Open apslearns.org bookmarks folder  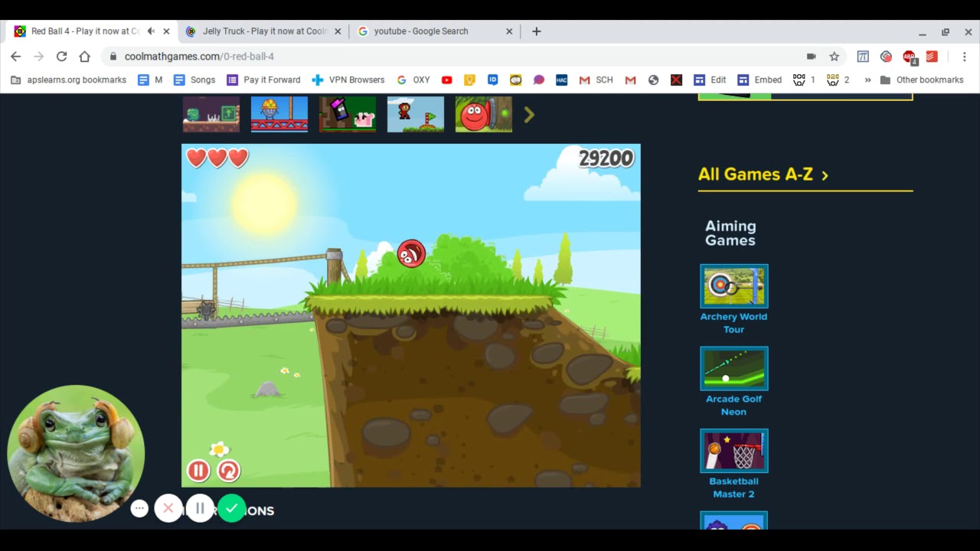click(x=68, y=80)
